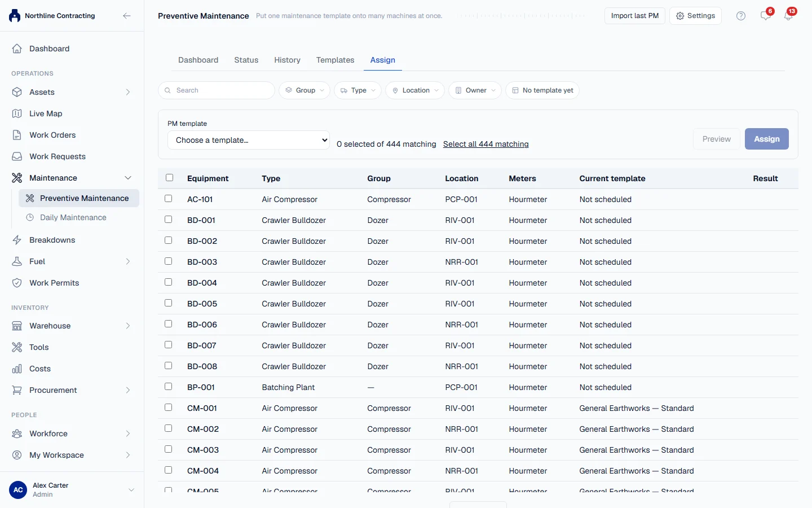Select the BD-003 row checkbox
This screenshot has height=508, width=812.
(168, 261)
